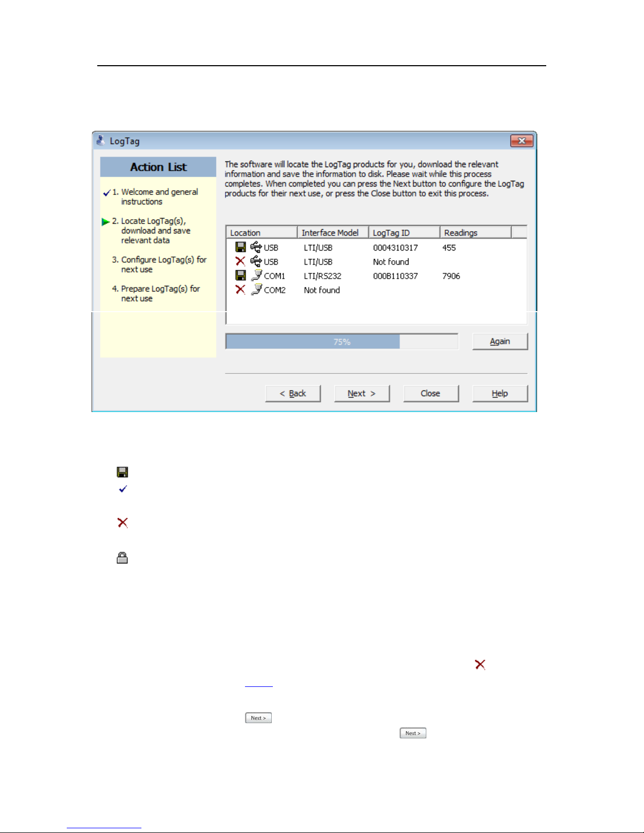Click the red X legend icon below the dialog
644x833 pixels.
[x=122, y=522]
